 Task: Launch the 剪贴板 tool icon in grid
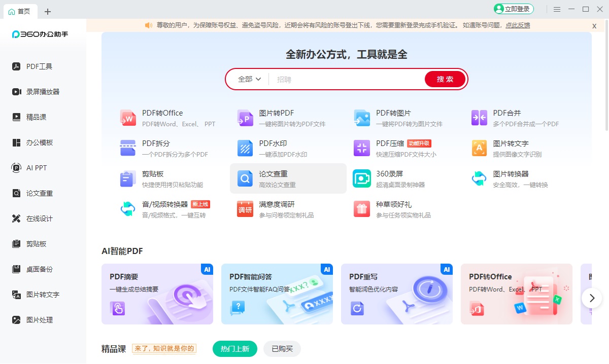pyautogui.click(x=128, y=178)
